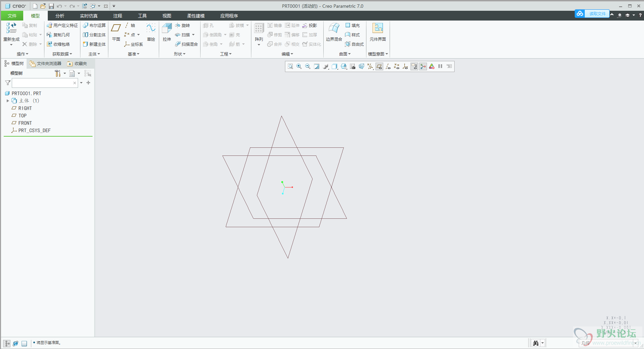Click the Boolean Operations (布尔运算) tool

coord(94,25)
